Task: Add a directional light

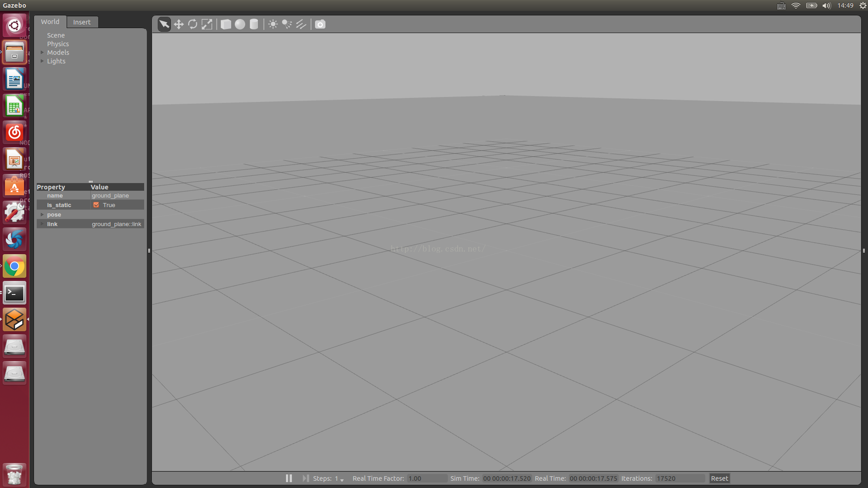Action: pos(301,24)
